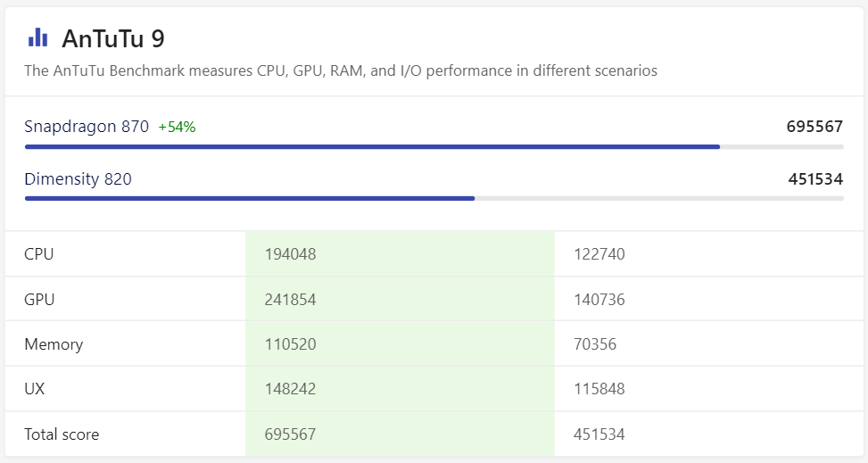Click the Memory row label
868x463 pixels.
tap(54, 344)
